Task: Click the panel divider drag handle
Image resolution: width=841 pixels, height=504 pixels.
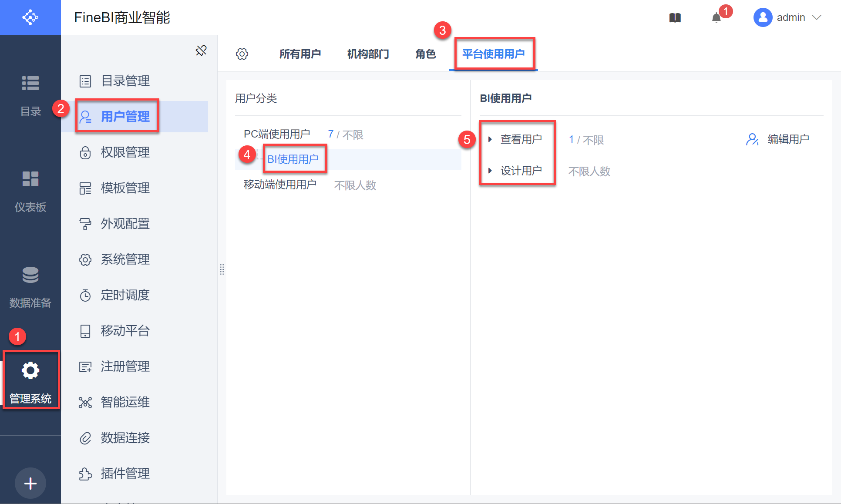Action: click(x=222, y=269)
